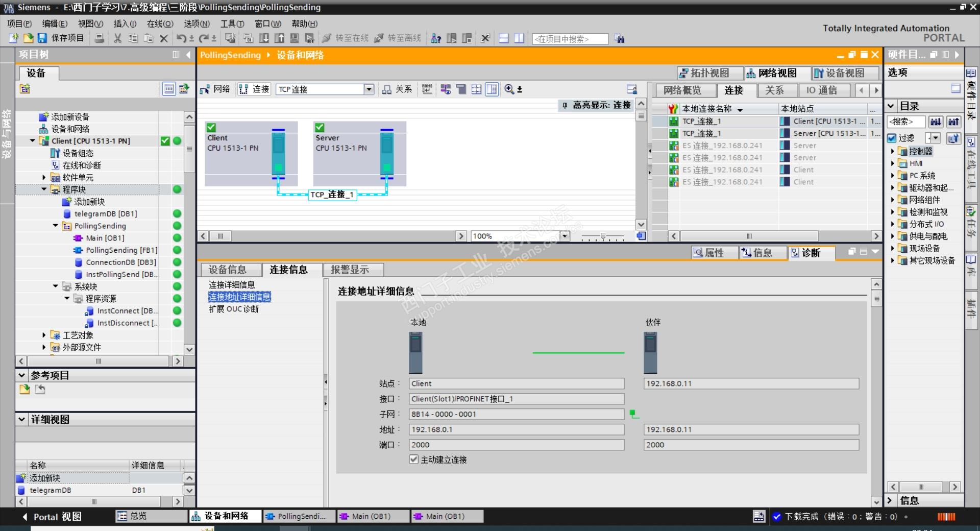The height and width of the screenshot is (531, 980).
Task: Collapse the Client [CPU 1513-1 PN] tree node
Action: pos(33,141)
